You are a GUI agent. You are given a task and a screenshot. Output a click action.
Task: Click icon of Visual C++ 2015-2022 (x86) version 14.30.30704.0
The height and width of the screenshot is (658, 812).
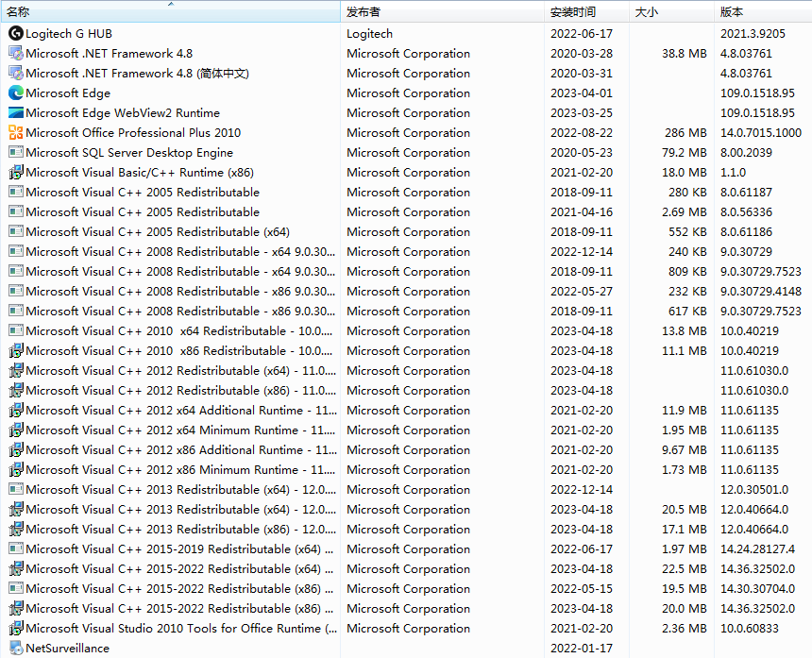click(x=16, y=589)
